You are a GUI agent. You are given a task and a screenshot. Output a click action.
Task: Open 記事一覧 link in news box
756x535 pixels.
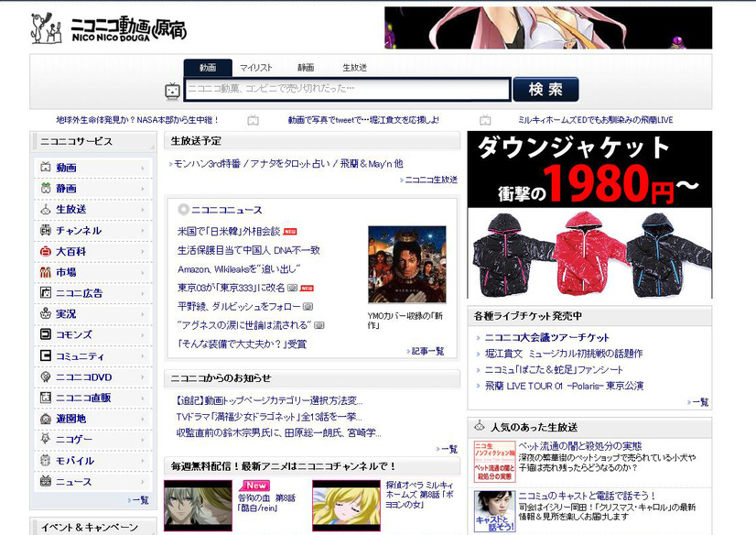(426, 351)
